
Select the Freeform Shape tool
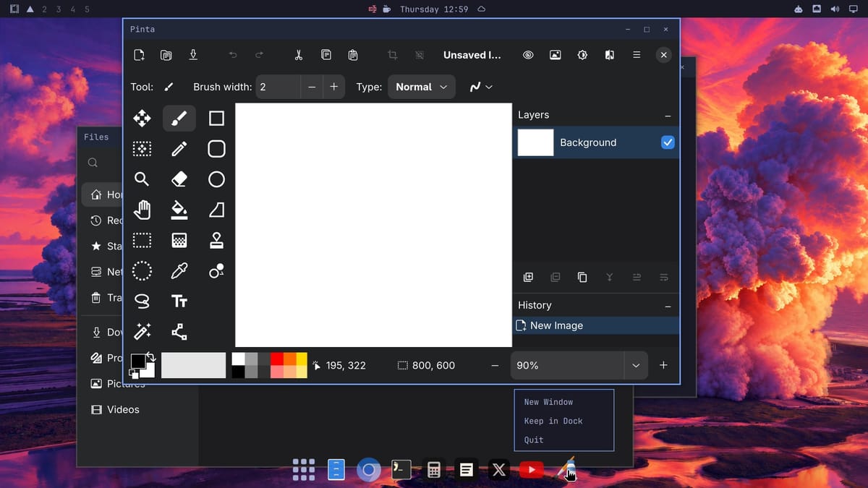click(216, 210)
